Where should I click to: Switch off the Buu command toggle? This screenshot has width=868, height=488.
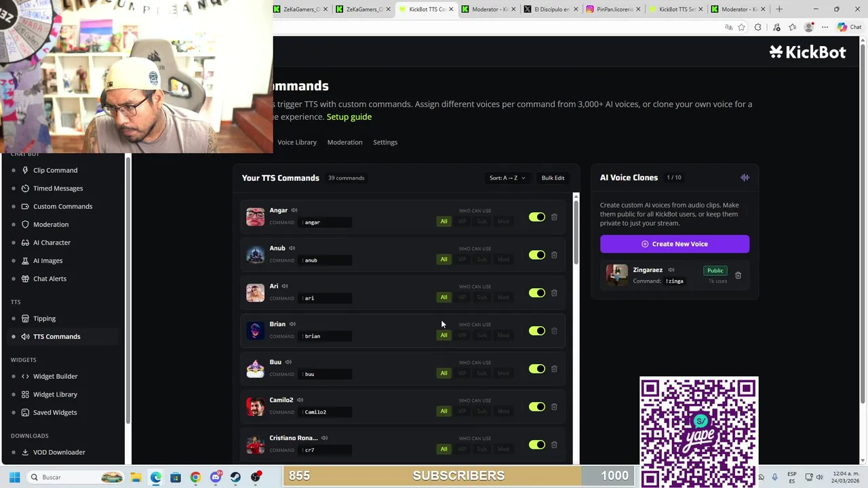click(536, 369)
